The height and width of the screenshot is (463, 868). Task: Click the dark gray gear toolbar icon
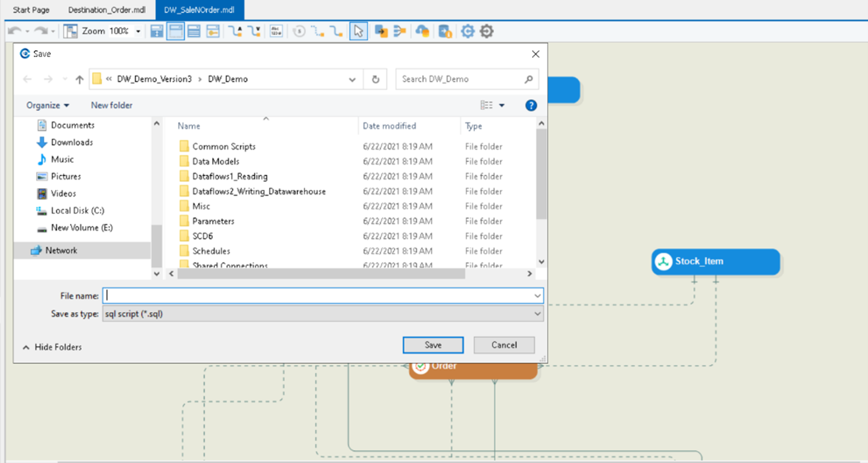click(x=487, y=31)
